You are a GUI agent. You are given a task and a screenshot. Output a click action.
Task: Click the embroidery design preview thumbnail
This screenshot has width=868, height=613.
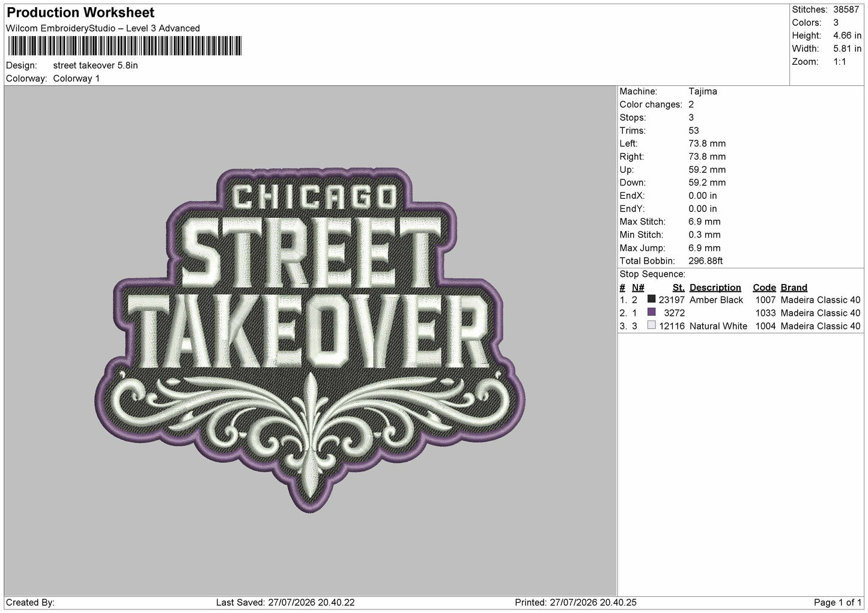[310, 340]
